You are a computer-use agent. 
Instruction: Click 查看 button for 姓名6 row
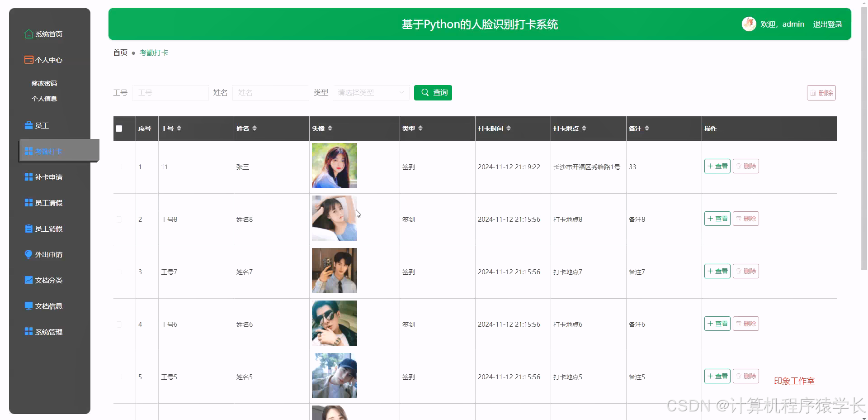(717, 324)
